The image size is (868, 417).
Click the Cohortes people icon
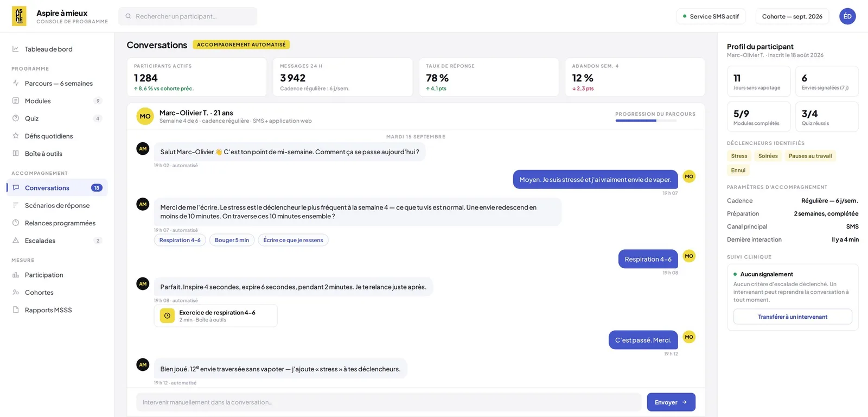coord(16,293)
